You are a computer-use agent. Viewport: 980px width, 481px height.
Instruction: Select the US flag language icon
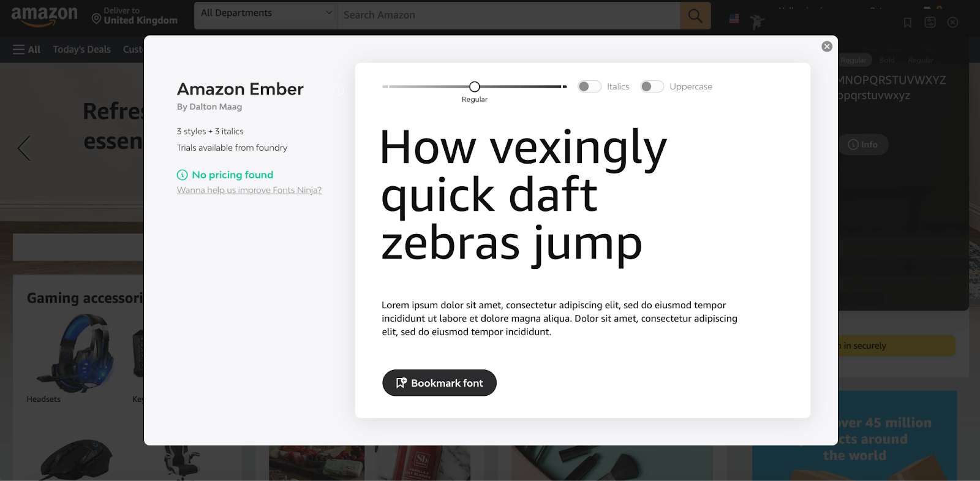(x=734, y=19)
